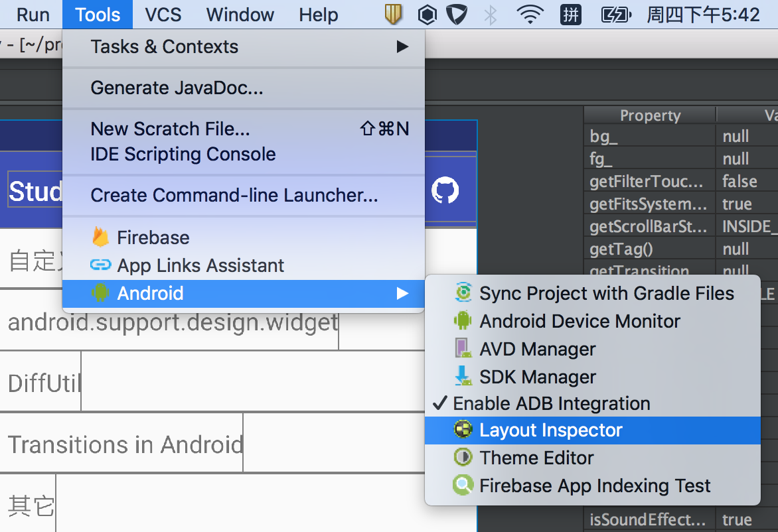Select the isSoundEffect... property row
Viewport: 778px width, 532px height.
(x=681, y=519)
